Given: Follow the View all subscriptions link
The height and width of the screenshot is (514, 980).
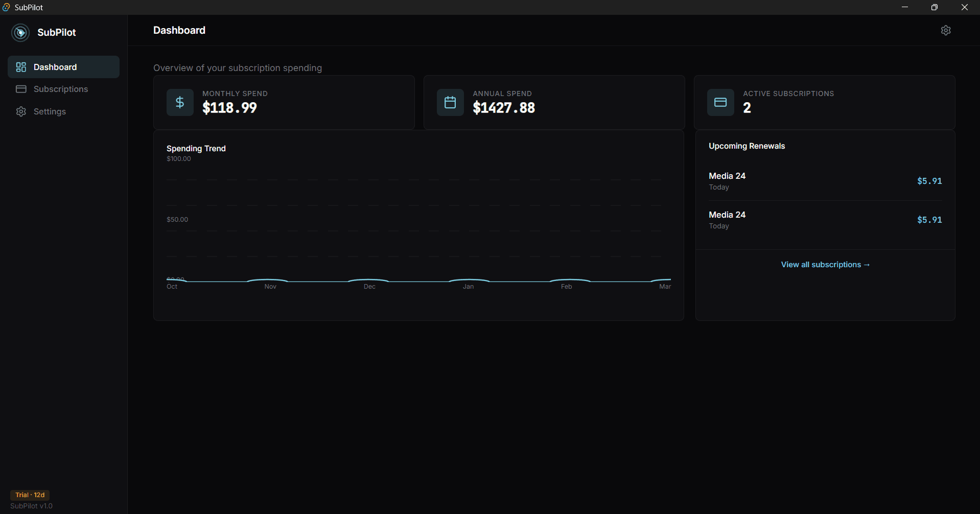Looking at the screenshot, I should coord(825,265).
